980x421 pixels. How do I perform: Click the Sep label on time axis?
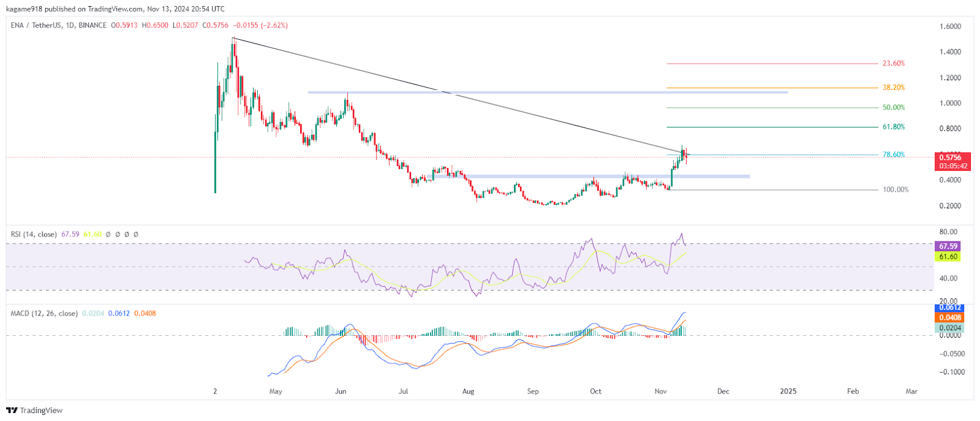[x=533, y=392]
